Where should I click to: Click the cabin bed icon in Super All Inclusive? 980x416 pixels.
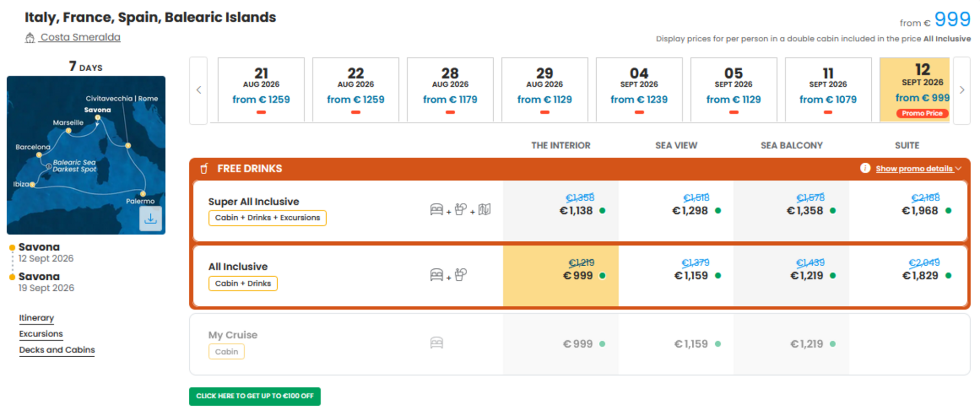click(436, 210)
